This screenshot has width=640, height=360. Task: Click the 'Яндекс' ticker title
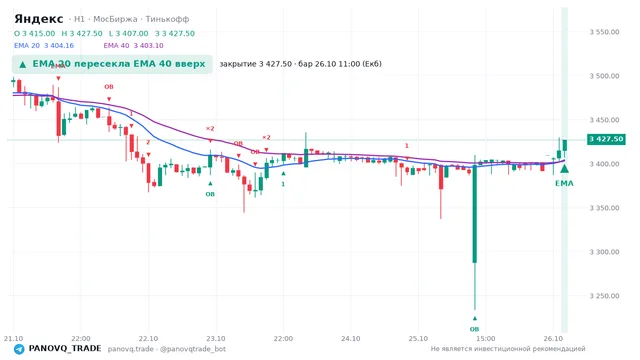click(39, 19)
